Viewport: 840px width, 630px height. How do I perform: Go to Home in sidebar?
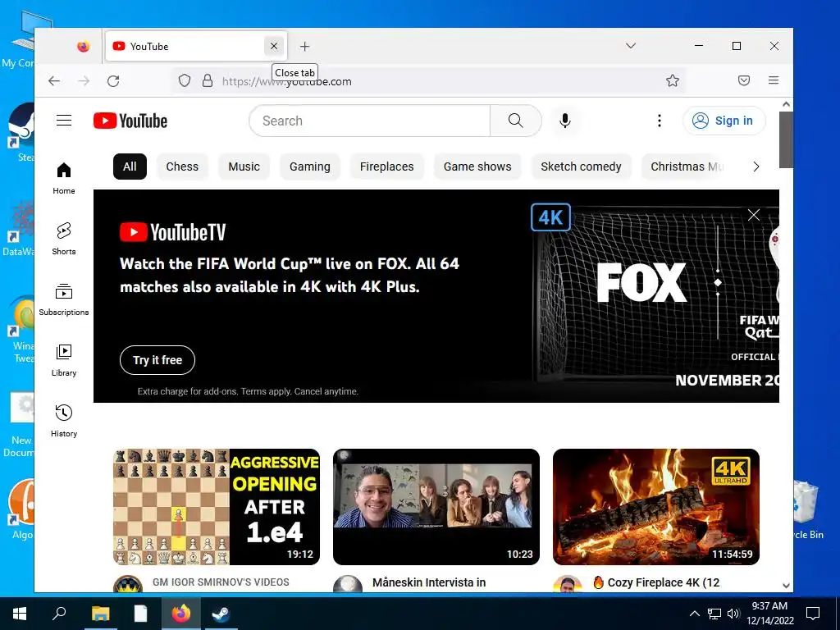(x=64, y=178)
